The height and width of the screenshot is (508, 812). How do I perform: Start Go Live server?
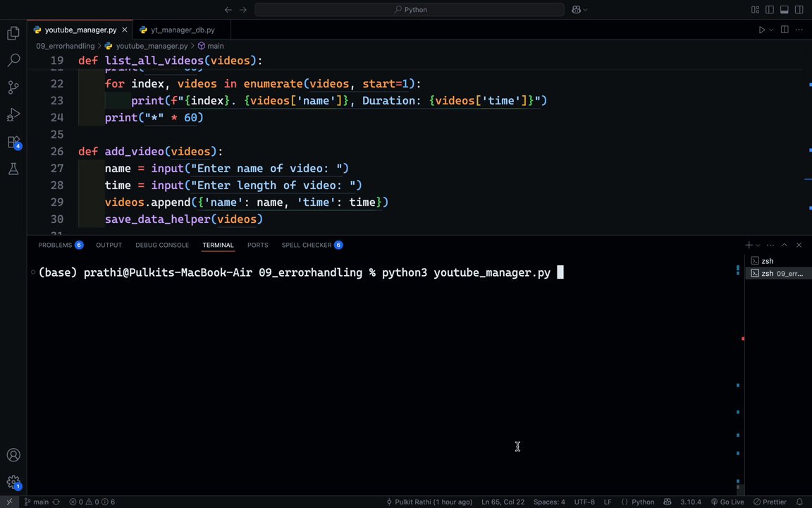727,502
